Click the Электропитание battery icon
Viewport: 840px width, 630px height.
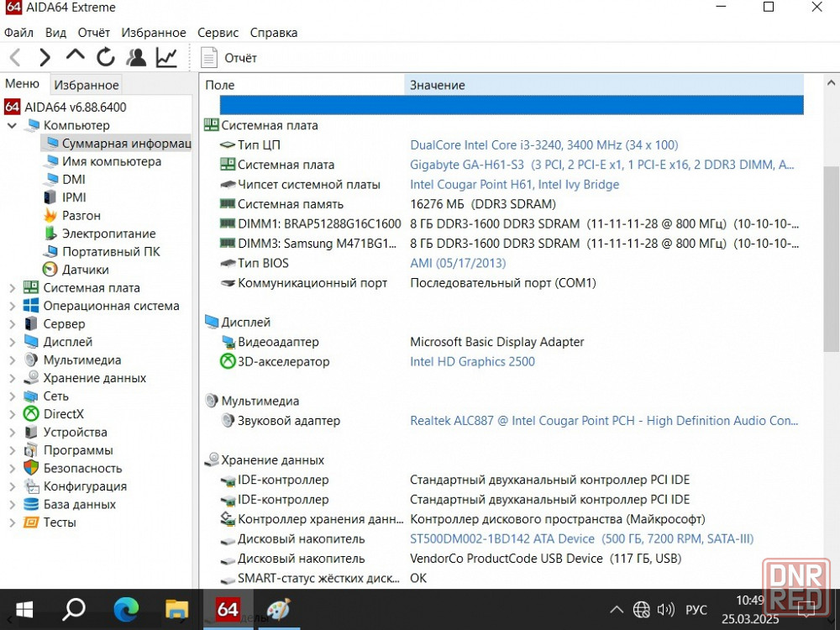[x=50, y=234]
